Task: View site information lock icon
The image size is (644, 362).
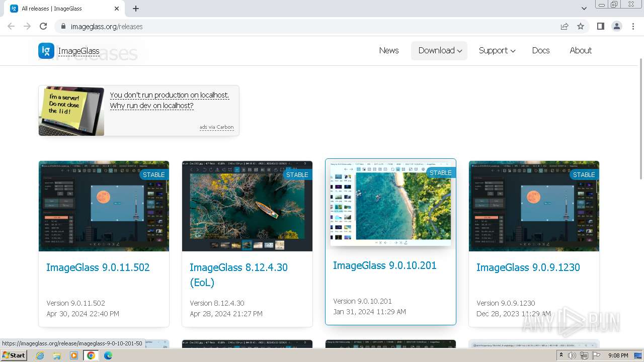Action: (63, 26)
